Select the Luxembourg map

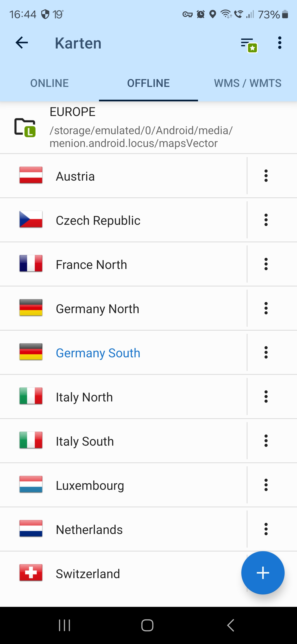point(90,485)
